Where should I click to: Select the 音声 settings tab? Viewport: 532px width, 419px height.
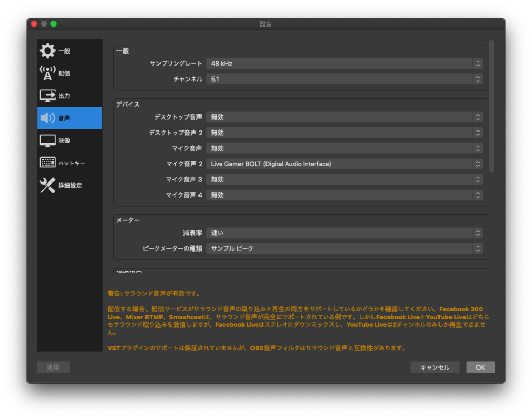coord(70,118)
